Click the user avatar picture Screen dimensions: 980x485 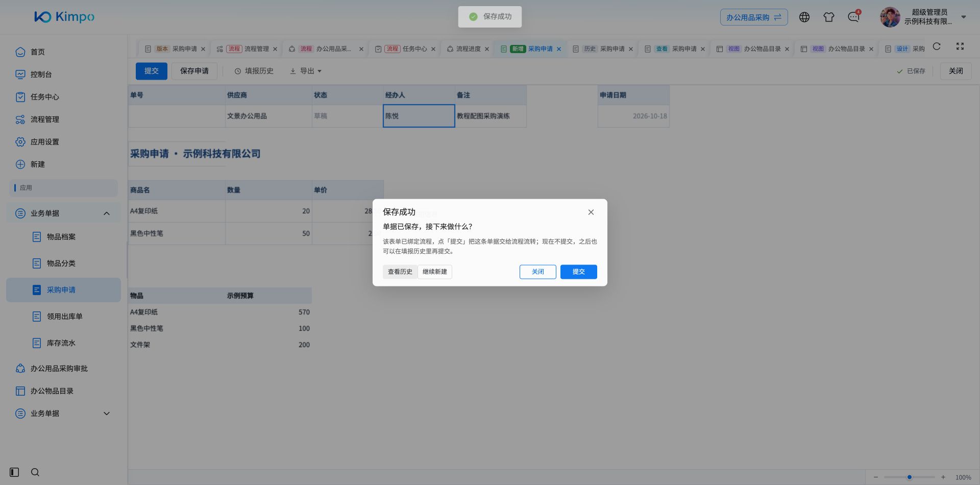(890, 17)
